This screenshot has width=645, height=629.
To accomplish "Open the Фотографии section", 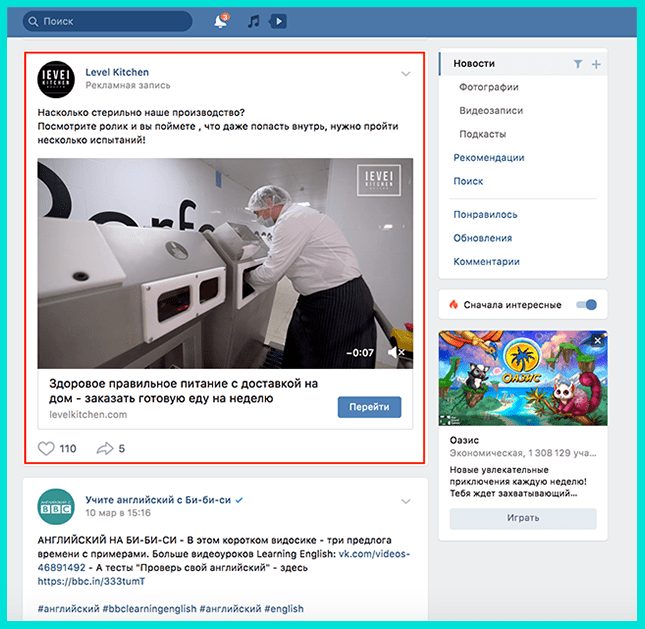I will click(x=489, y=87).
